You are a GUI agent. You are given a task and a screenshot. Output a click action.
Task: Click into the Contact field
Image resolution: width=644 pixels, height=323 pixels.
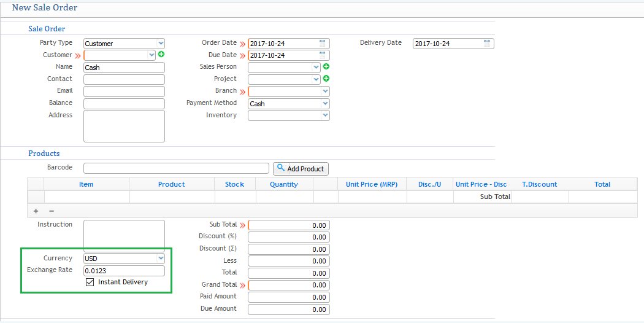pyautogui.click(x=124, y=79)
